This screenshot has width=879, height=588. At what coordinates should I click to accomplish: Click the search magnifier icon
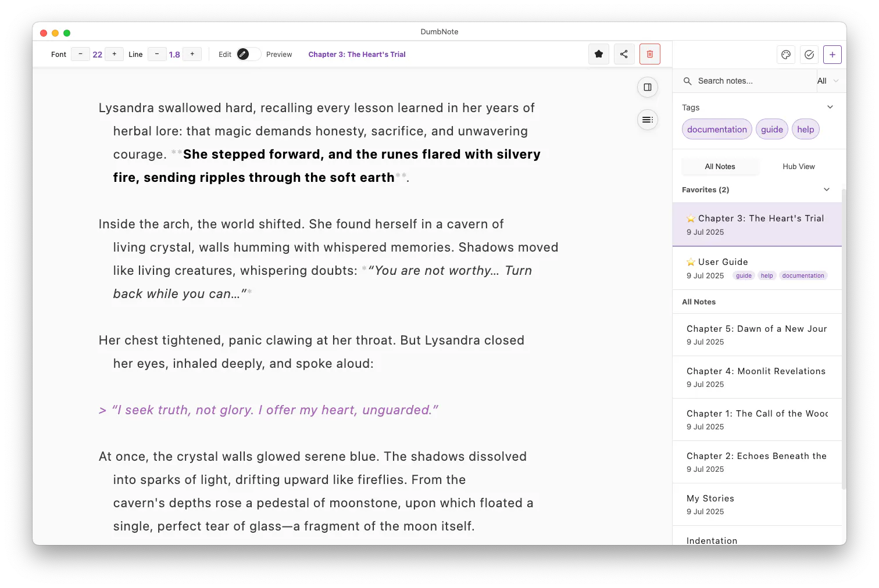687,81
